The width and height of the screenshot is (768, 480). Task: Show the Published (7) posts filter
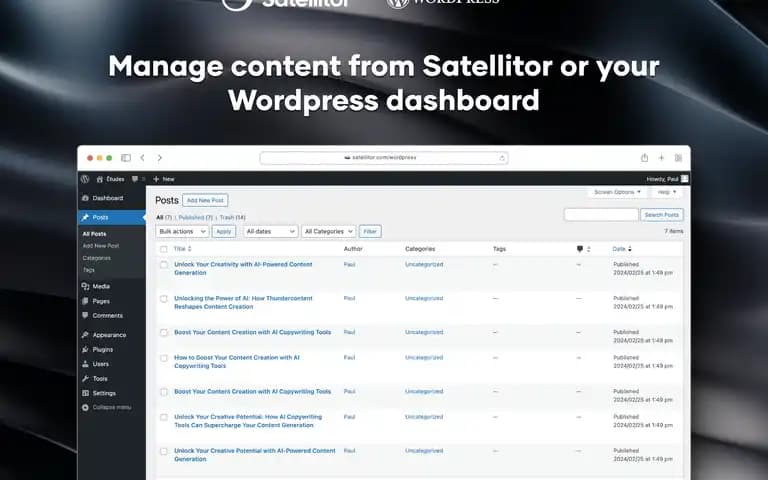[195, 217]
